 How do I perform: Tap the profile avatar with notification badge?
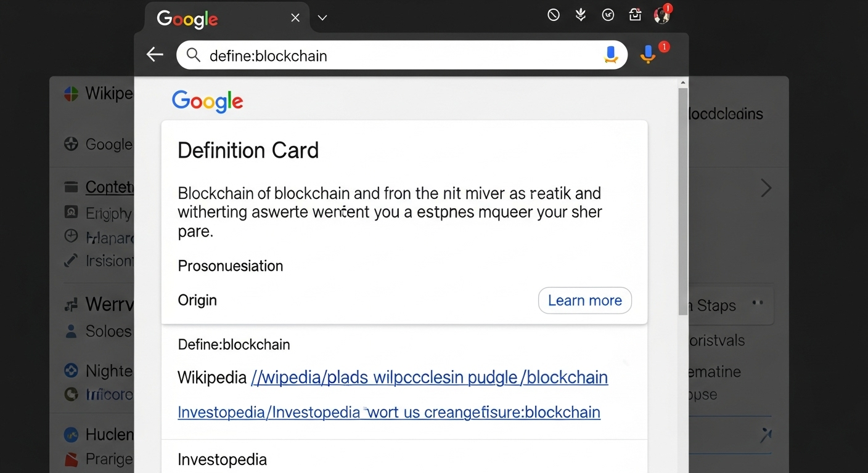tap(661, 15)
